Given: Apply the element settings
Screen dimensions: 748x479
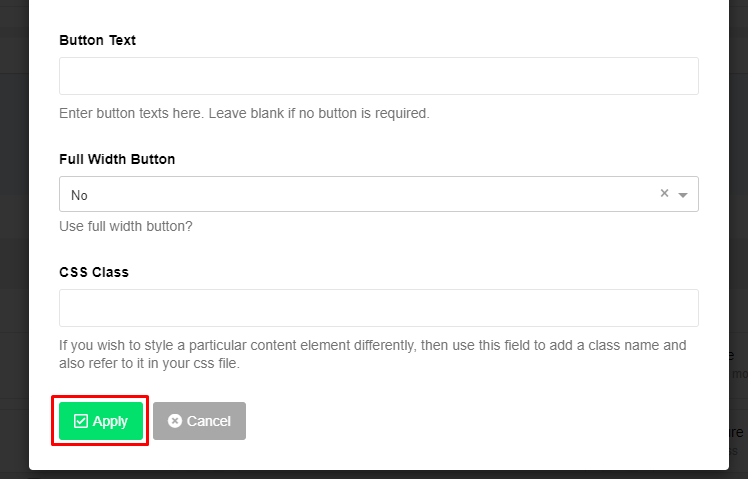Looking at the screenshot, I should pos(101,421).
